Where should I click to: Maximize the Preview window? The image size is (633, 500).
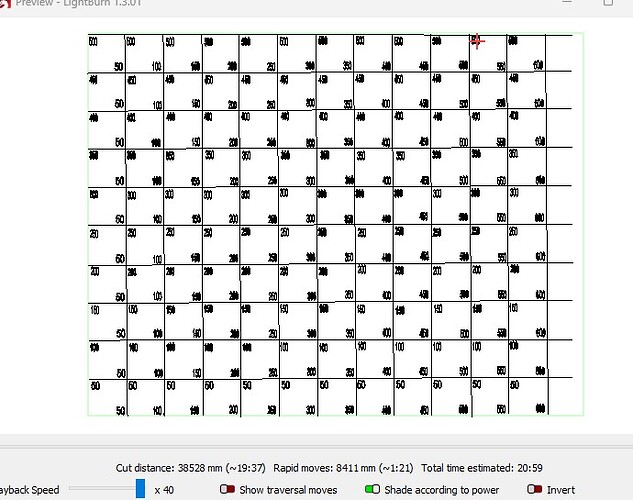point(609,2)
